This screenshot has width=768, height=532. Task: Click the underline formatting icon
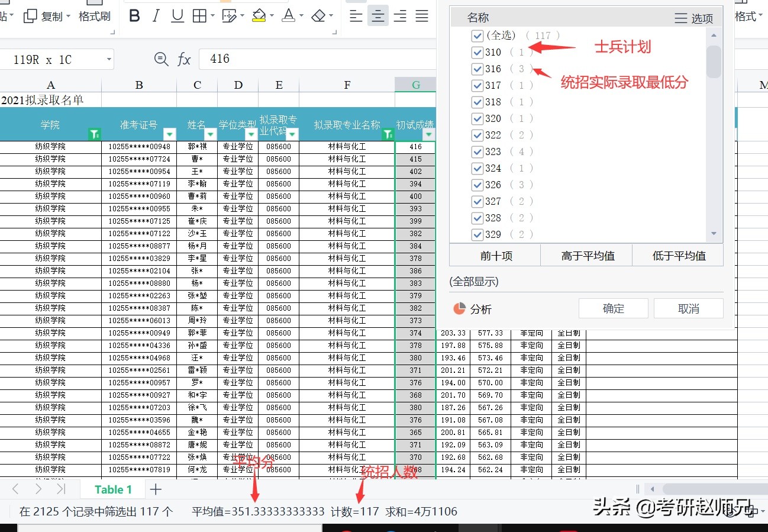pos(177,16)
